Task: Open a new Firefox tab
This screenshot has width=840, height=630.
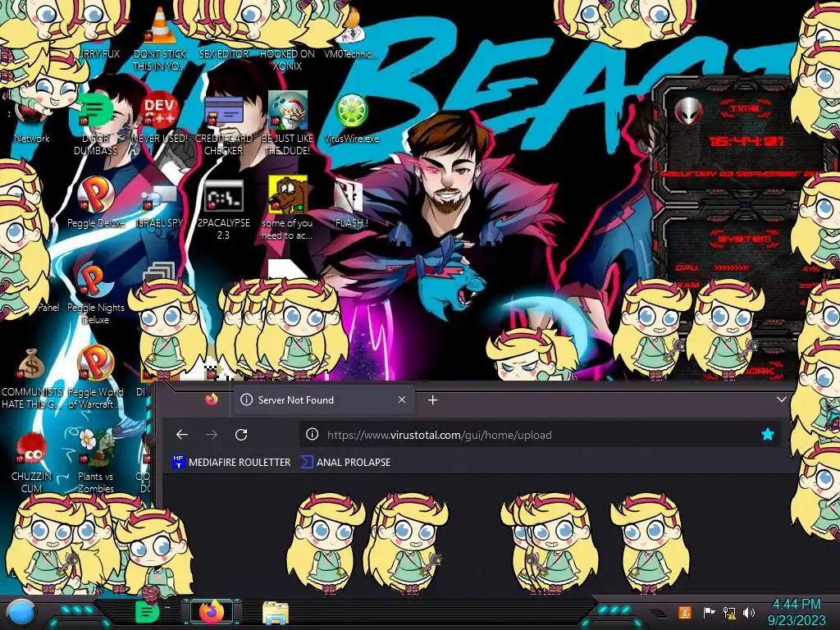Action: click(x=433, y=400)
